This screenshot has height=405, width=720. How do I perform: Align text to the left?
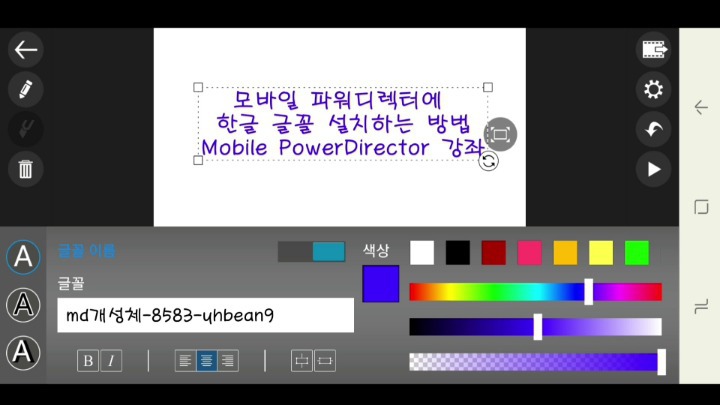coord(185,360)
